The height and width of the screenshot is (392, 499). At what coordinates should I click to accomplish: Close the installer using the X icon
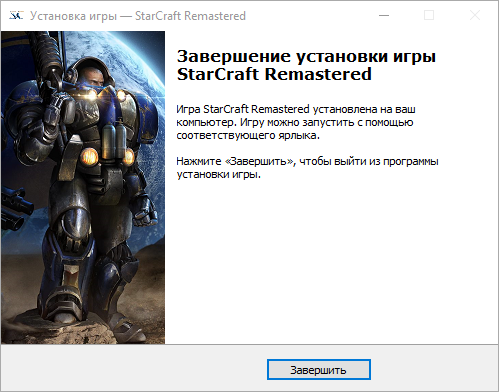475,15
